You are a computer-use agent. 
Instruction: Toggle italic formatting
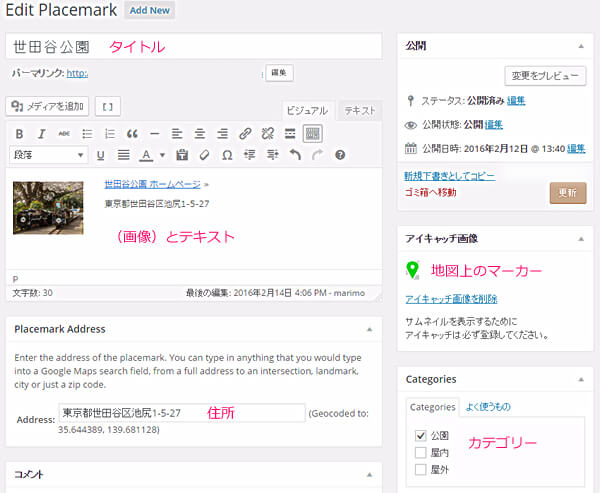(41, 134)
